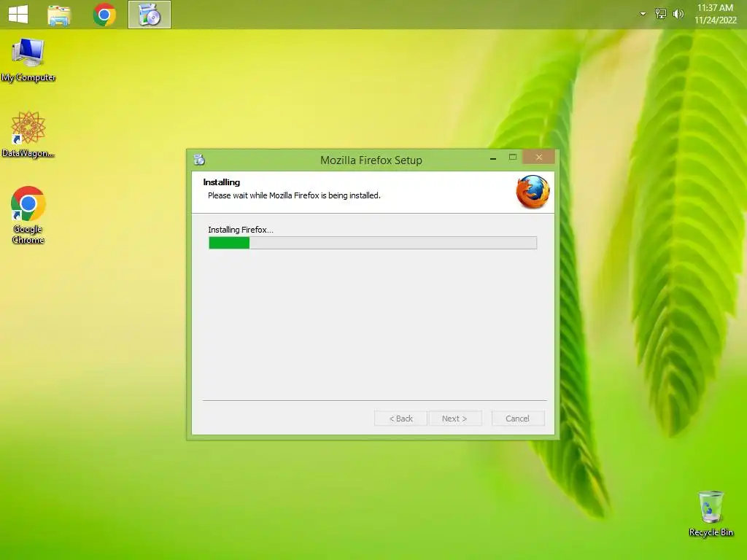
Task: Cancel the Firefox installation
Action: point(518,419)
